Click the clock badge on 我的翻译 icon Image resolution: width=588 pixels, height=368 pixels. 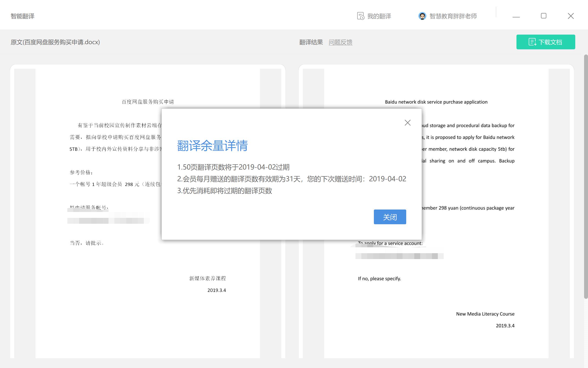click(362, 18)
